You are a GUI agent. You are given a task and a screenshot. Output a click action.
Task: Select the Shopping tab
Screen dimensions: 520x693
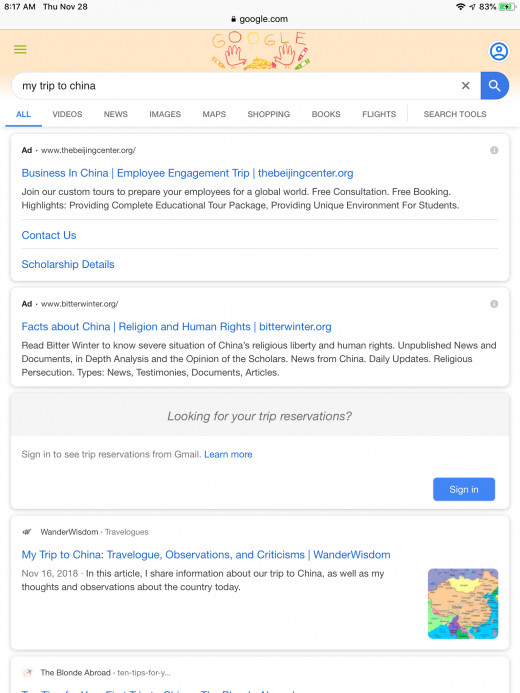269,114
